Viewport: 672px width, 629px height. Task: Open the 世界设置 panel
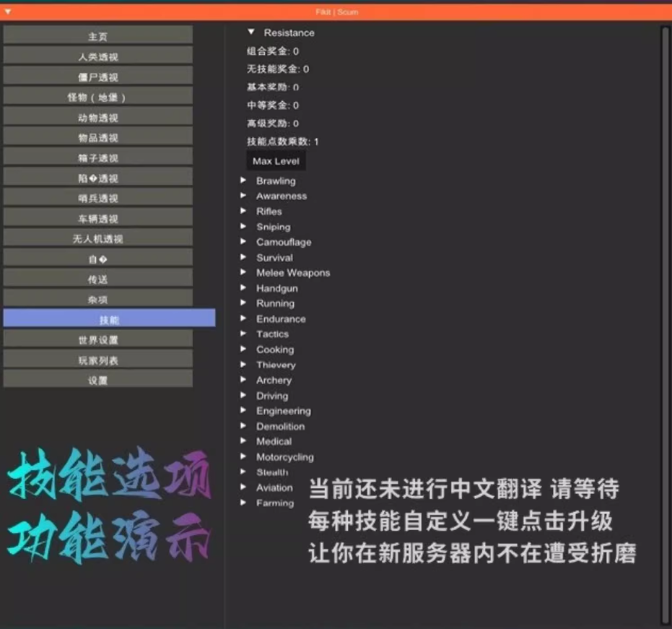coord(98,339)
